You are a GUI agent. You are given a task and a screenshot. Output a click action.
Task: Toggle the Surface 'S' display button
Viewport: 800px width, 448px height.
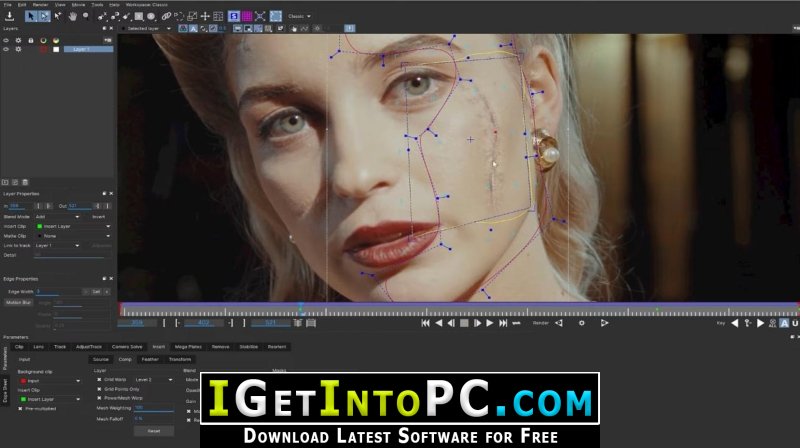[x=234, y=16]
